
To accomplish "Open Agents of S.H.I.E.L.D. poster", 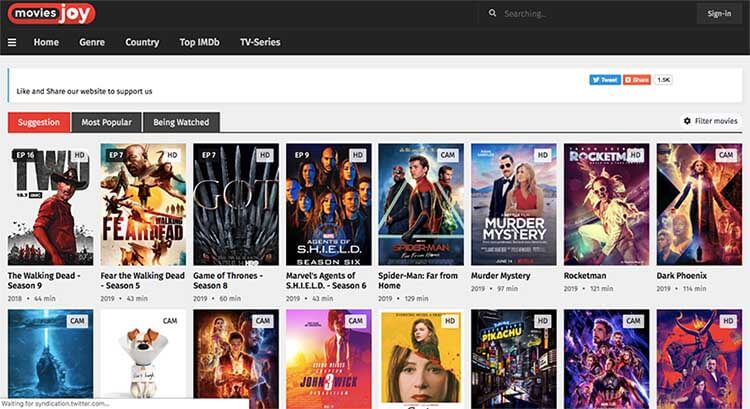I will click(329, 204).
